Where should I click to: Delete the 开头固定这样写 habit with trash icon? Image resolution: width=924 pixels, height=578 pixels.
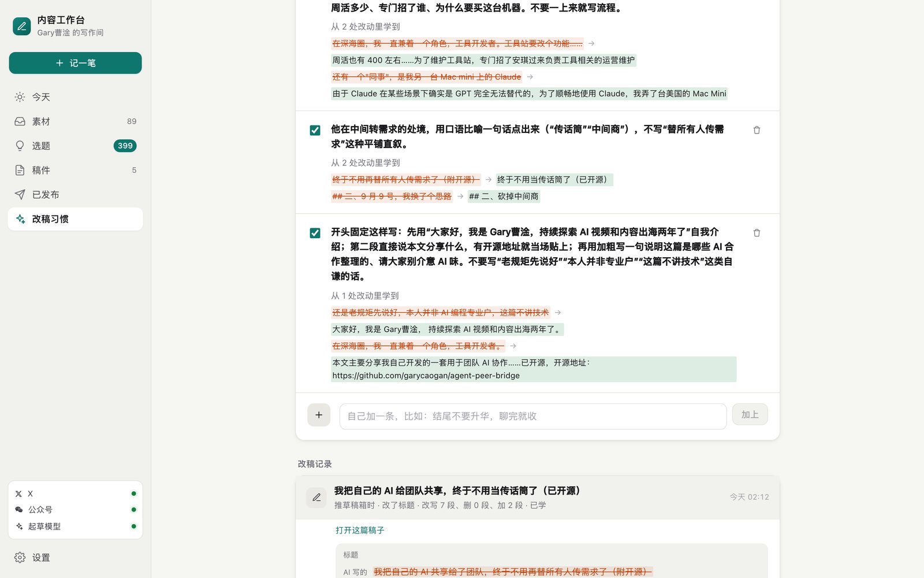coord(757,233)
